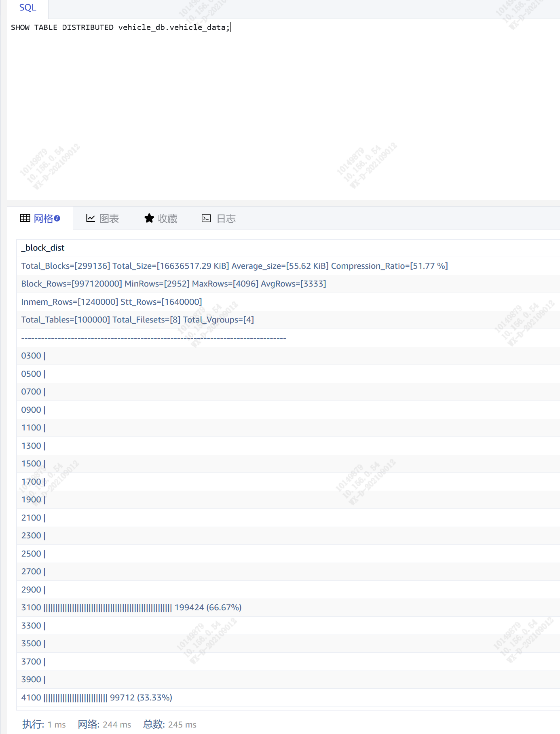Click the info icon beside 网格
Screen dimensions: 560x734
(57, 218)
